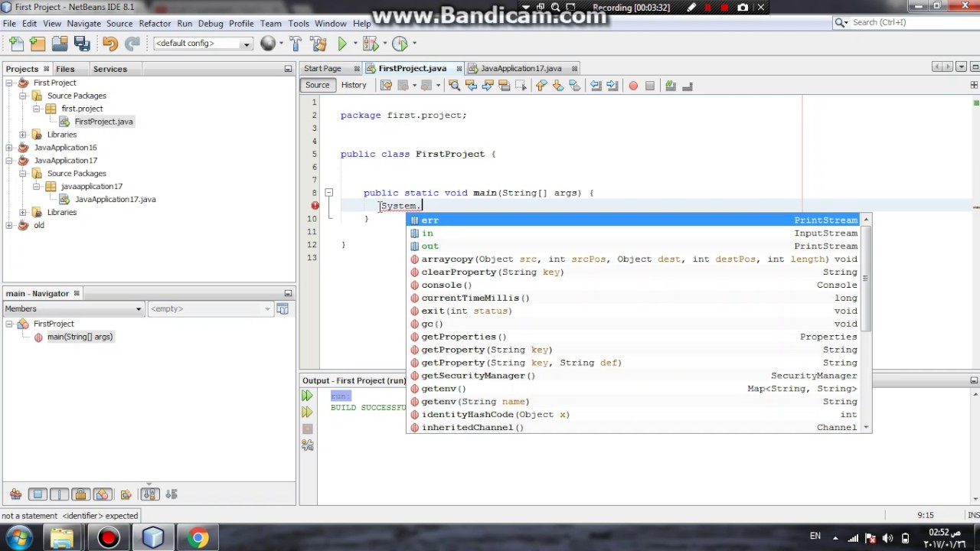Toggle Rectangular Selection editor button

[521, 86]
